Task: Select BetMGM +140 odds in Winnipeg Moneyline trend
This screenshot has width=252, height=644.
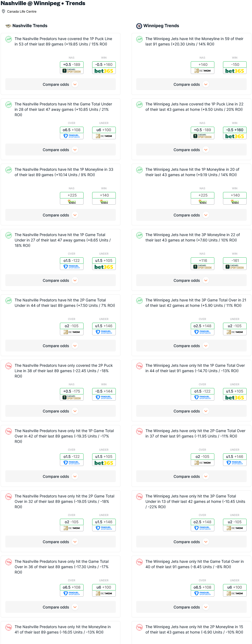Action: coord(203,67)
